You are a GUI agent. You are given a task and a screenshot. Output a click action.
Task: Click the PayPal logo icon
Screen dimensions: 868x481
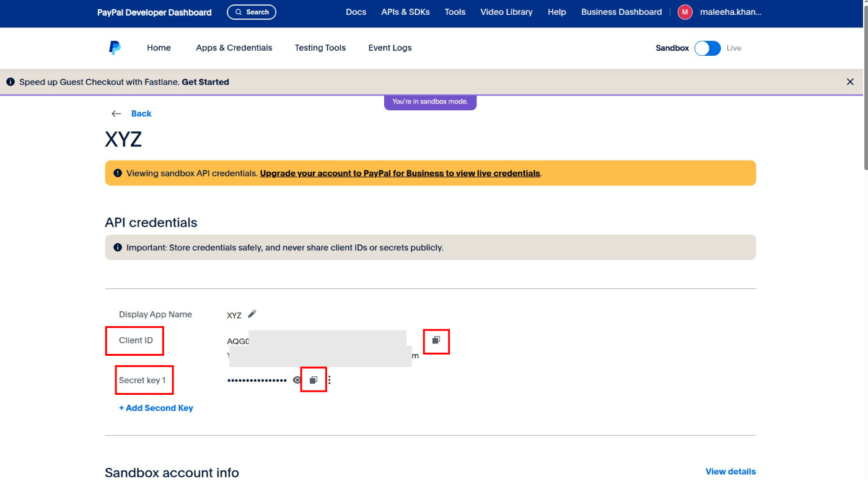[x=115, y=48]
